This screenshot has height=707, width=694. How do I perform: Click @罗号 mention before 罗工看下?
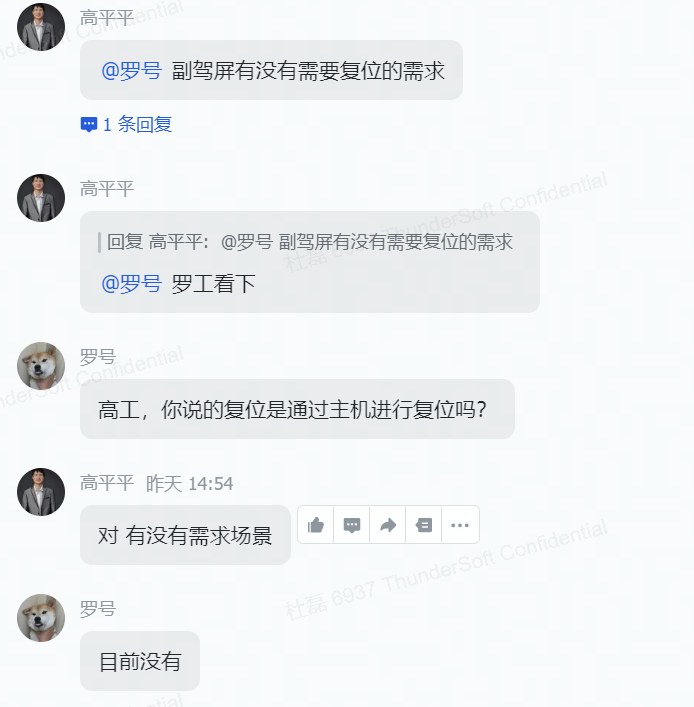click(x=131, y=284)
